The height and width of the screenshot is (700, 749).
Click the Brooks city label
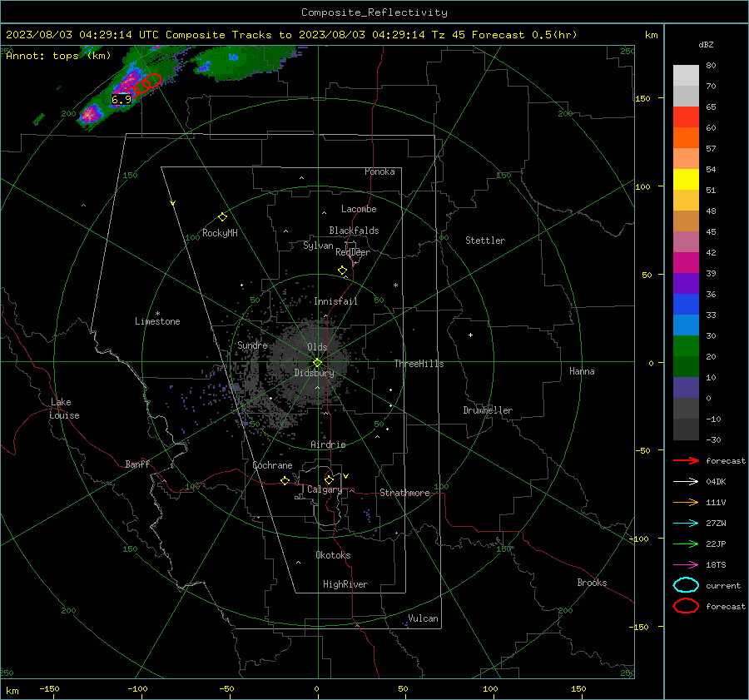[x=592, y=583]
